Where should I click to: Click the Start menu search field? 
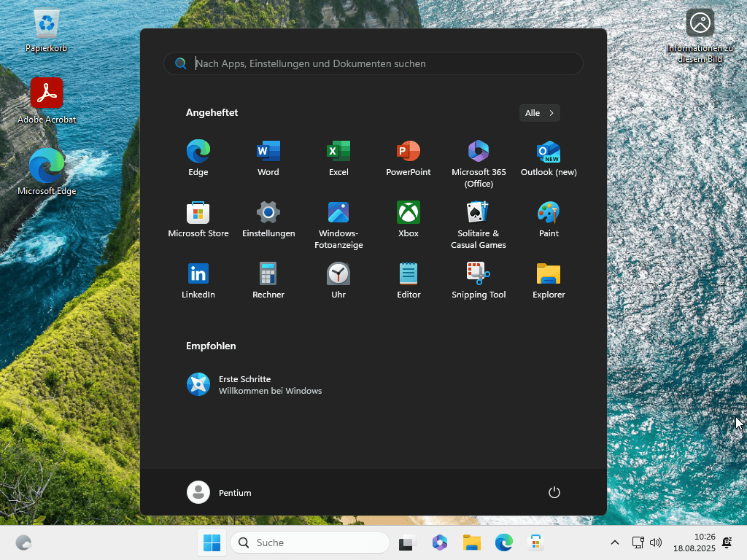[x=373, y=63]
